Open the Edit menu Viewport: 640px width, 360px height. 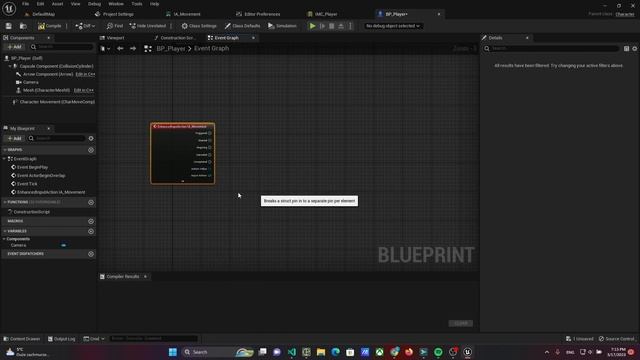click(x=40, y=4)
